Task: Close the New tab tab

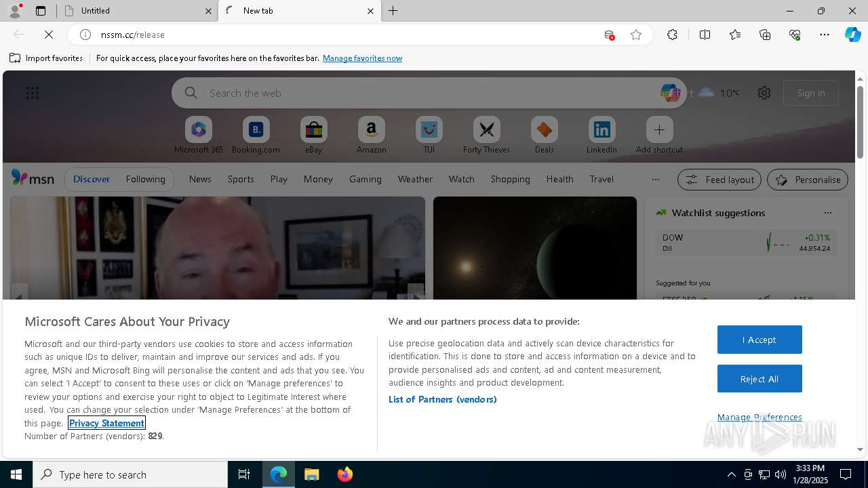Action: coord(370,11)
